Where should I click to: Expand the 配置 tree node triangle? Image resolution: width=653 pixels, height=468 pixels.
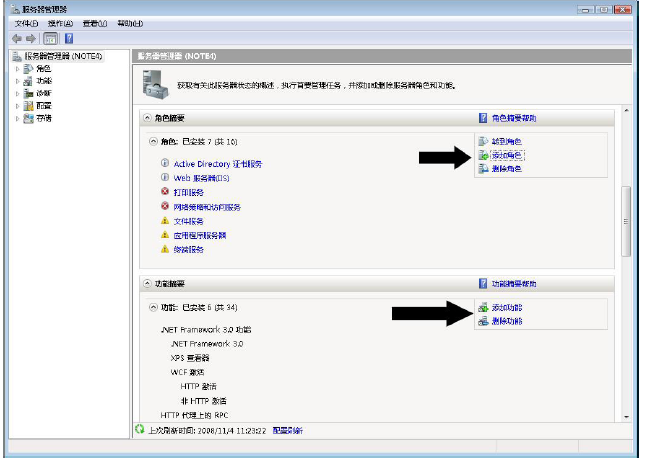tap(17, 106)
